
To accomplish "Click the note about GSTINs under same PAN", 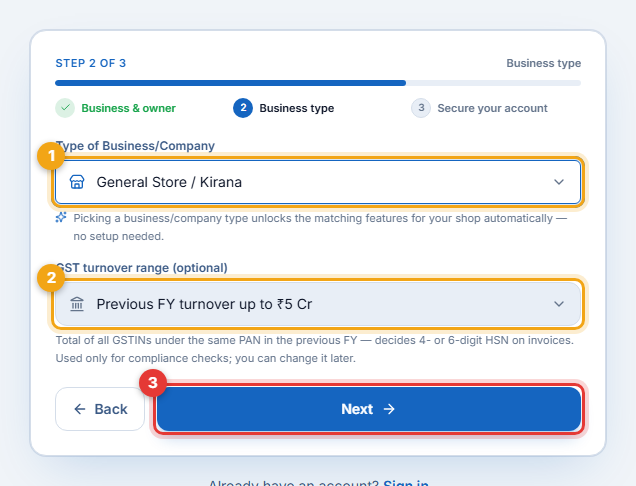I will tap(315, 349).
